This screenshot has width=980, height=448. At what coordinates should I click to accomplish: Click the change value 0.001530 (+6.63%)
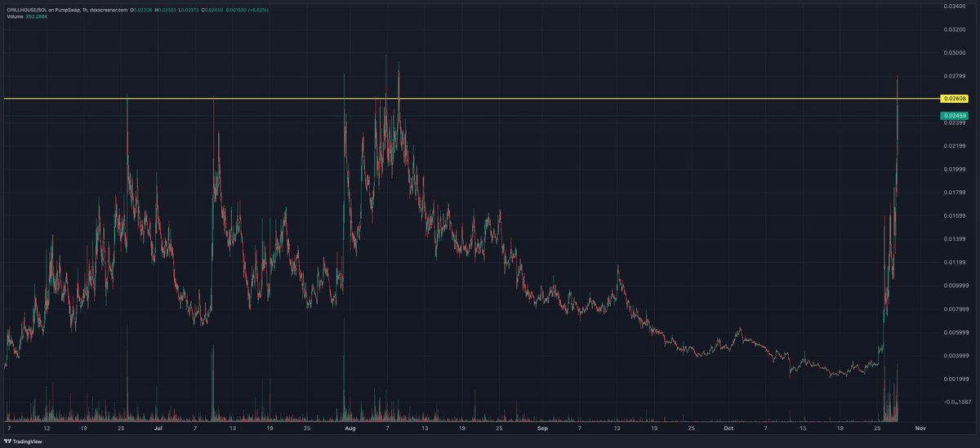[247, 10]
